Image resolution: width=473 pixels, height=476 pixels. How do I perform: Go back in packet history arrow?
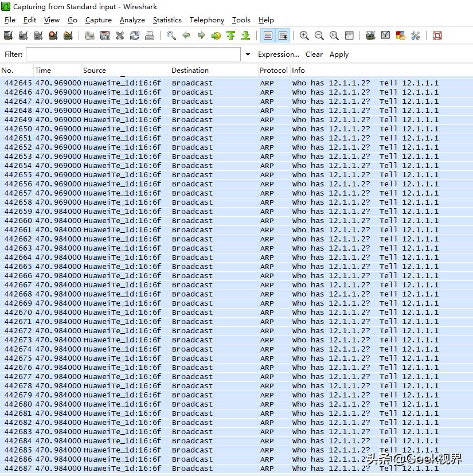[186, 36]
